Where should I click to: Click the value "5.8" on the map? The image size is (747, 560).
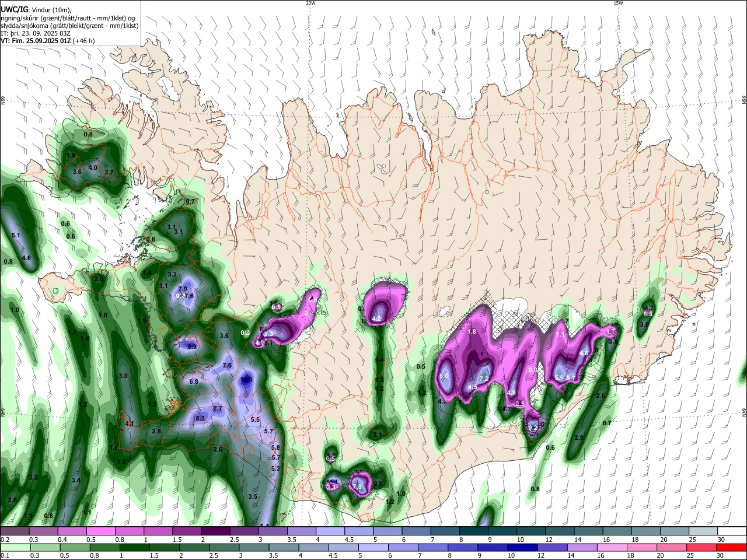tap(276, 447)
